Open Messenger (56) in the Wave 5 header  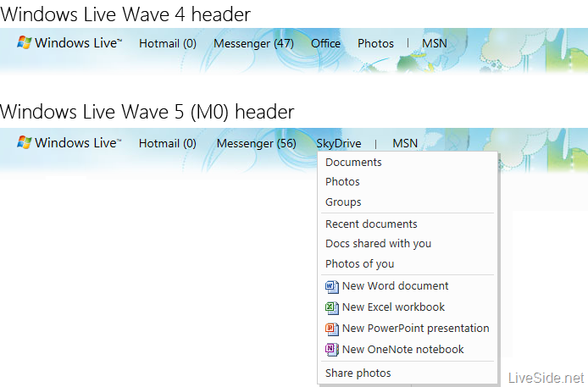click(256, 143)
